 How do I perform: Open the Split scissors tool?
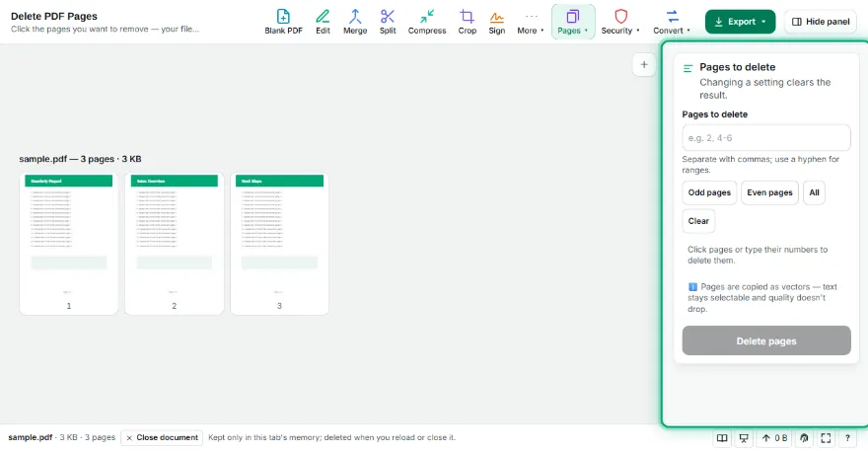[388, 22]
